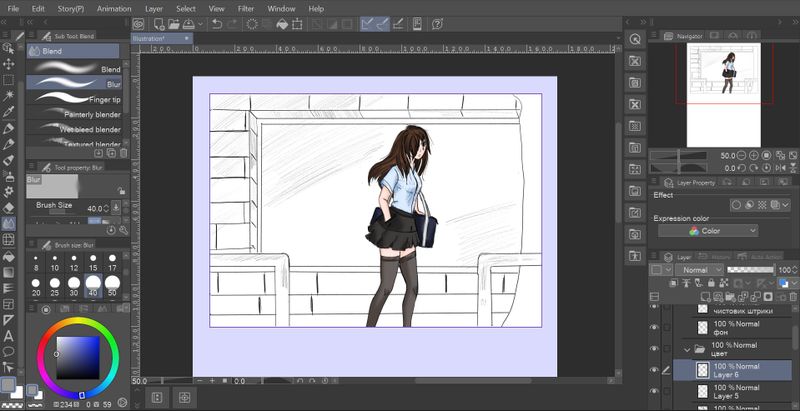The height and width of the screenshot is (411, 800).
Task: Select the Move layer tool
Action: pyautogui.click(x=8, y=64)
